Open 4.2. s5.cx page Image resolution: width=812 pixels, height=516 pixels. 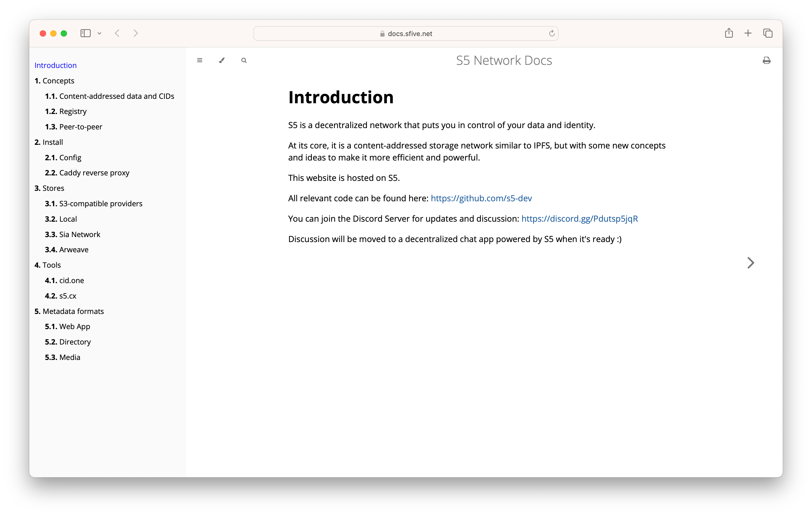pyautogui.click(x=61, y=296)
